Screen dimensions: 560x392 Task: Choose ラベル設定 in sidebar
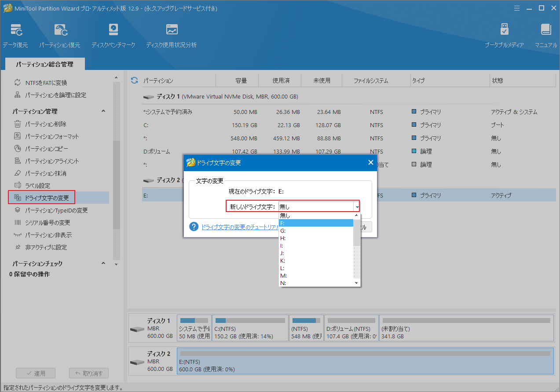pos(32,186)
